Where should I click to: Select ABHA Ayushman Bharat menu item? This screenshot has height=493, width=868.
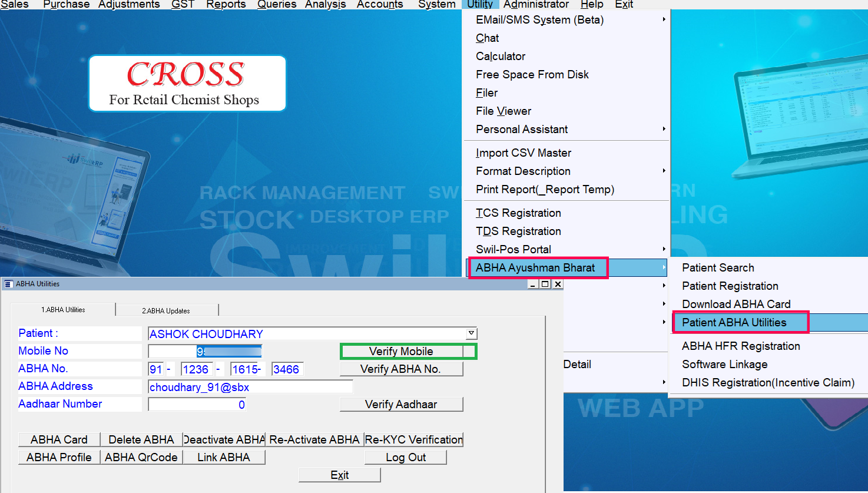point(567,267)
